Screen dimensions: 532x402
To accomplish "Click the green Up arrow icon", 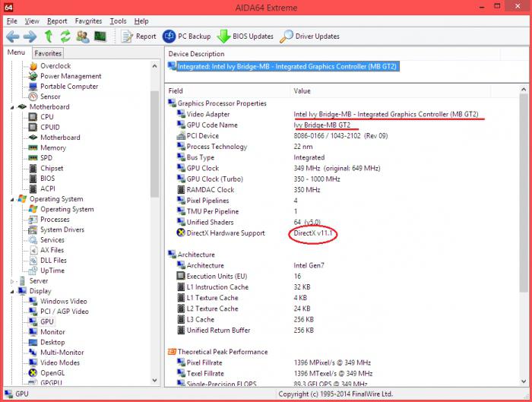I will 49,36.
